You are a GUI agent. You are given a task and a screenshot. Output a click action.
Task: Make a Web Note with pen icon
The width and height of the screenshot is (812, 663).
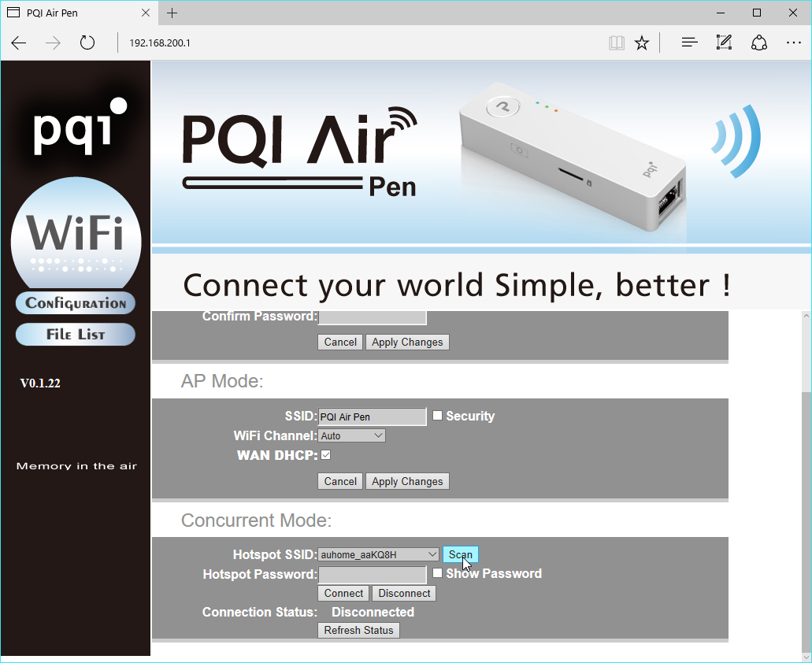coord(724,43)
